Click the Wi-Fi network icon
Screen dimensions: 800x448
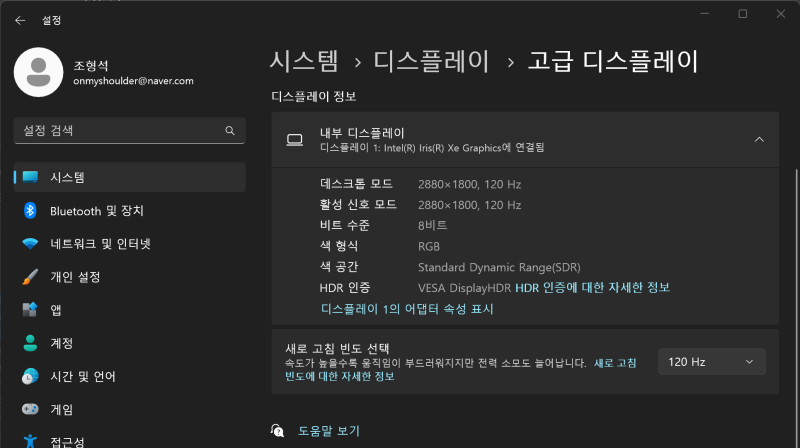(30, 244)
